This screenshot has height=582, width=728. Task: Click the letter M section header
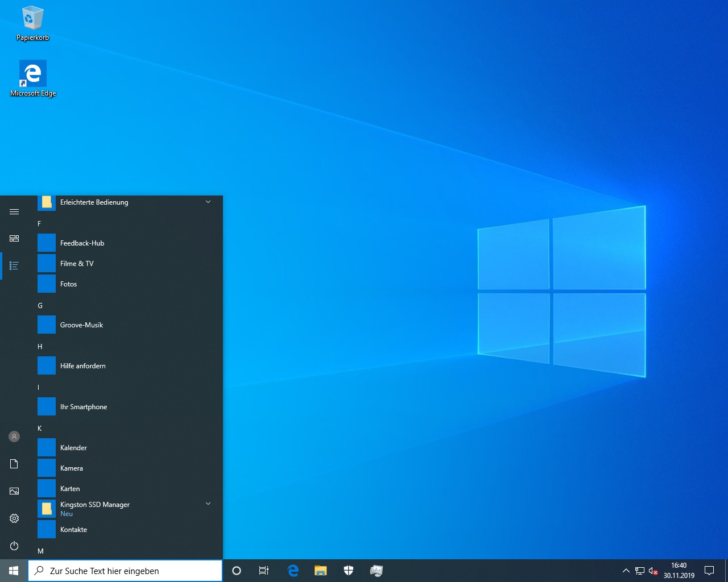pyautogui.click(x=40, y=551)
